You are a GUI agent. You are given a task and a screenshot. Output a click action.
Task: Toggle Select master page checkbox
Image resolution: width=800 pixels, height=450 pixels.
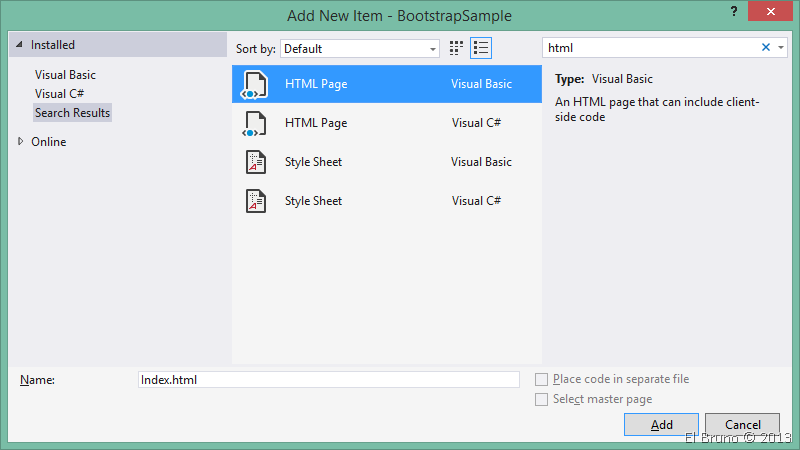pyautogui.click(x=541, y=400)
